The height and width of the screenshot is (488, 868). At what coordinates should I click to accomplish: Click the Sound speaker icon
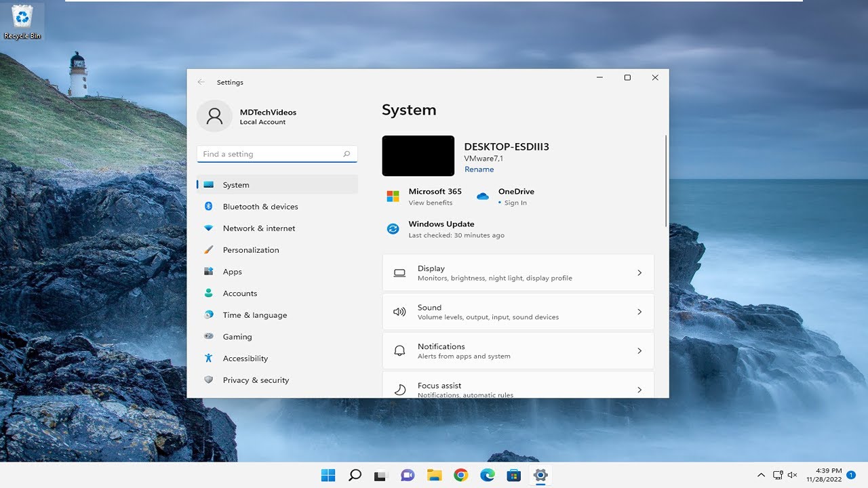click(399, 312)
